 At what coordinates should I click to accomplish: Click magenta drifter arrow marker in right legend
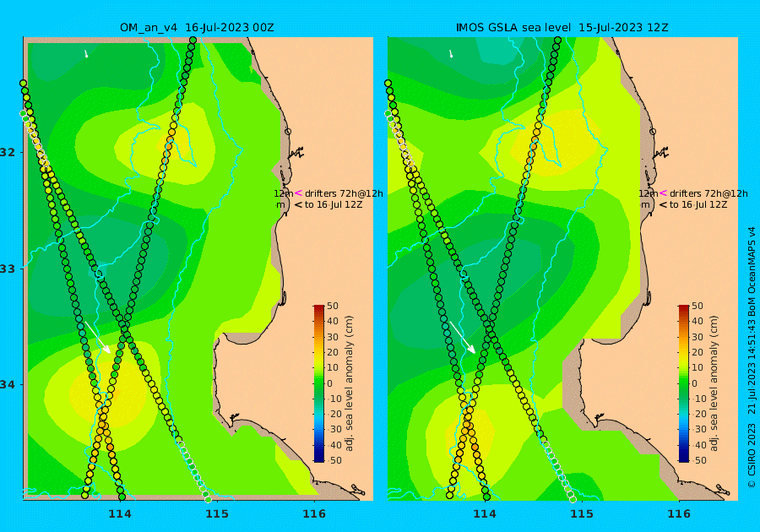pyautogui.click(x=663, y=193)
